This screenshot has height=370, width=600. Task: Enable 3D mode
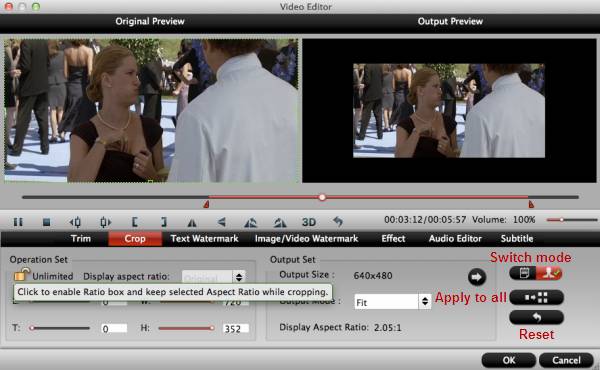pos(309,222)
